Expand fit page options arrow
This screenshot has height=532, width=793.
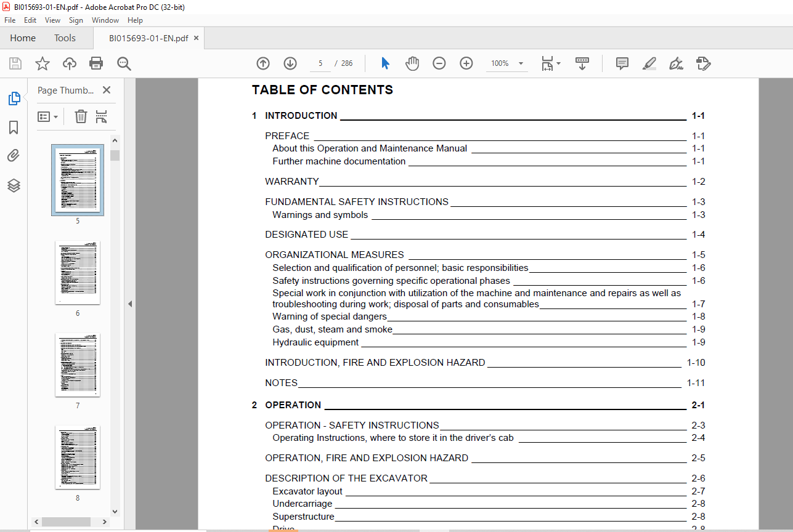pyautogui.click(x=558, y=63)
